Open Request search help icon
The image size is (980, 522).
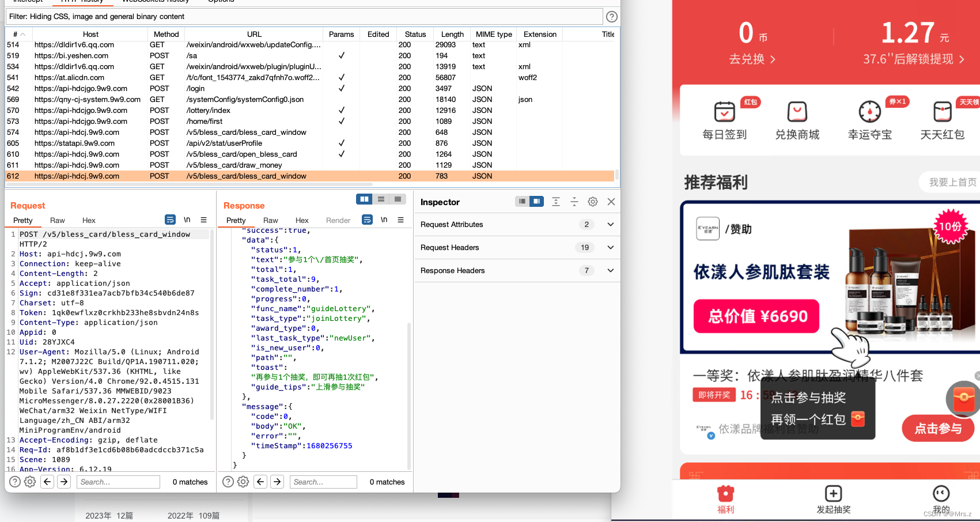pos(15,482)
